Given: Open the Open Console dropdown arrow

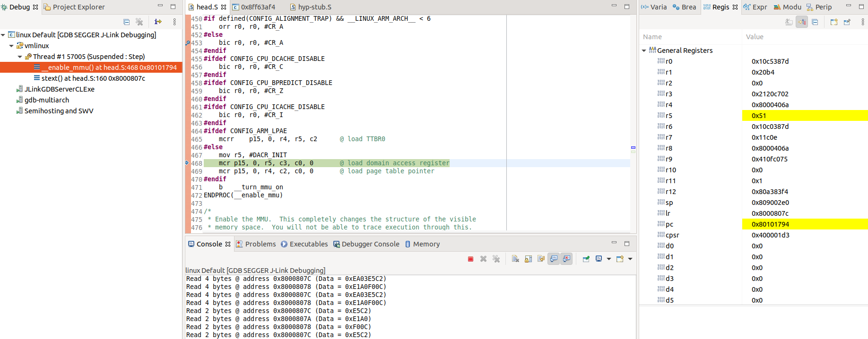Looking at the screenshot, I should (x=630, y=259).
